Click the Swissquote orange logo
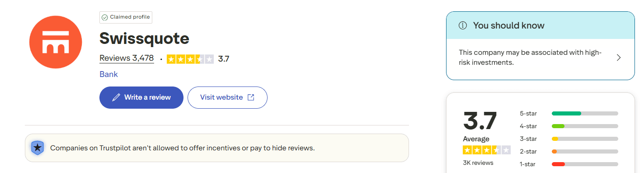Image resolution: width=644 pixels, height=173 pixels. (56, 42)
